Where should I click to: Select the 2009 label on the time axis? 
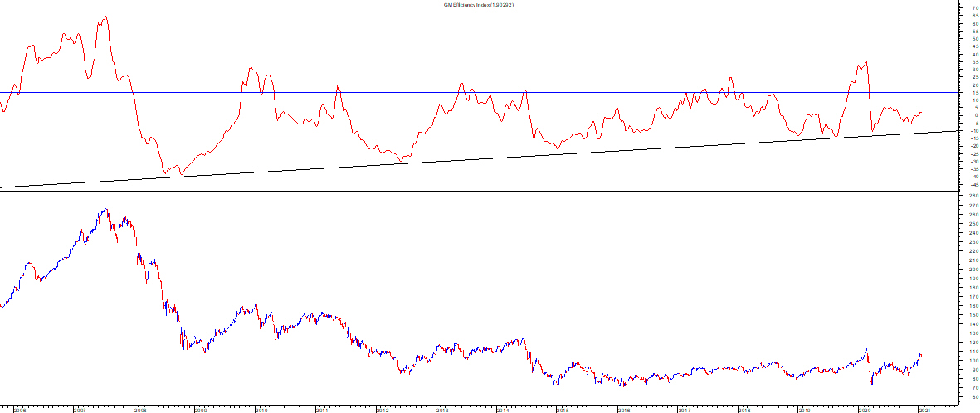pos(200,410)
